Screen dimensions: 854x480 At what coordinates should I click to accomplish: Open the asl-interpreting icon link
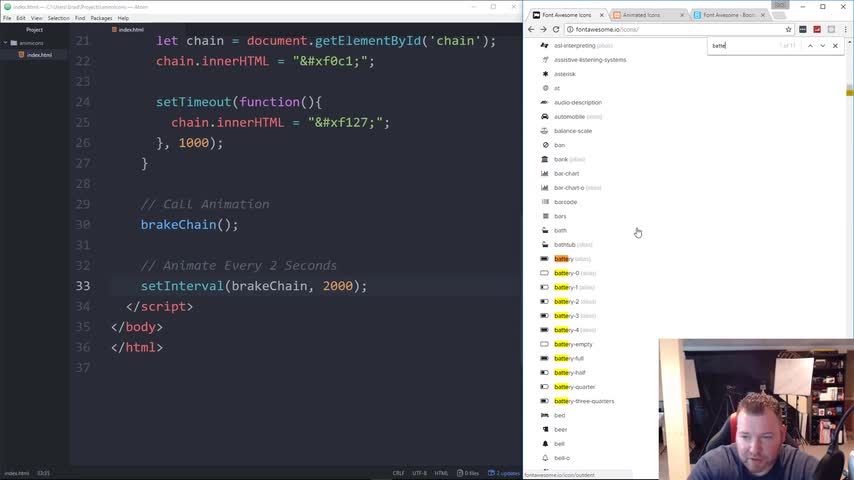tap(575, 46)
